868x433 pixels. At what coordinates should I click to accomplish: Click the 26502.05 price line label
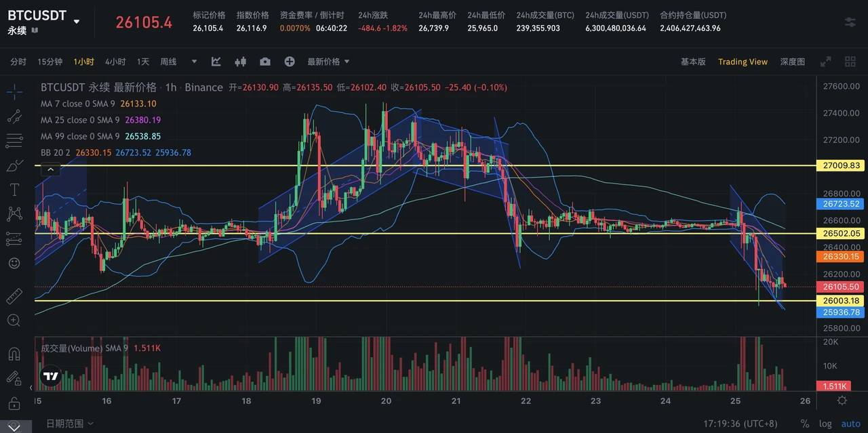click(x=842, y=233)
